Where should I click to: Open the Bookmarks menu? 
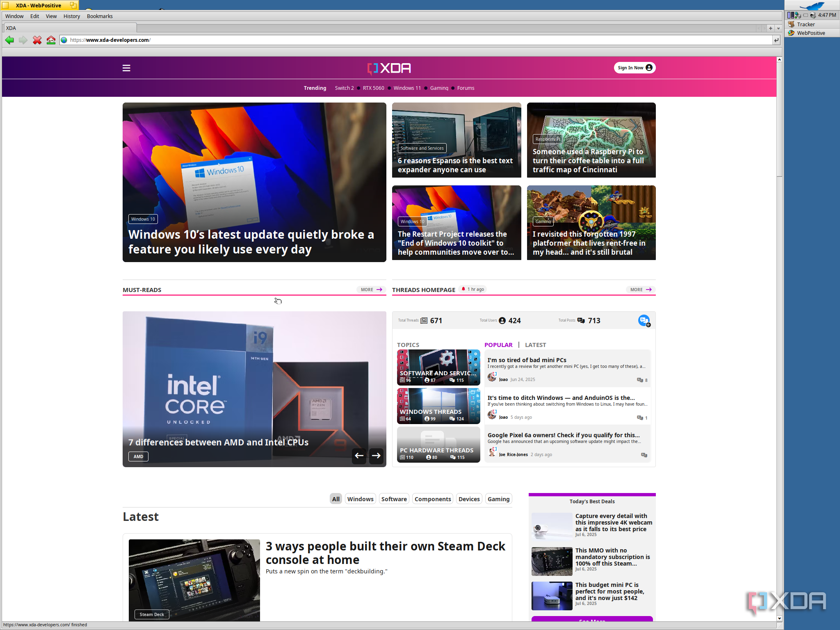click(100, 16)
